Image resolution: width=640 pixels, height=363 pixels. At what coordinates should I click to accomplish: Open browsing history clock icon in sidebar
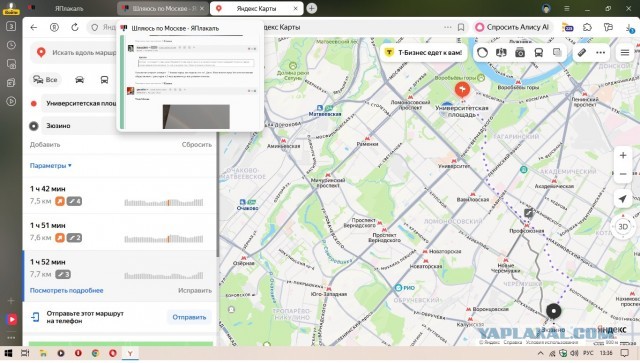pyautogui.click(x=11, y=45)
